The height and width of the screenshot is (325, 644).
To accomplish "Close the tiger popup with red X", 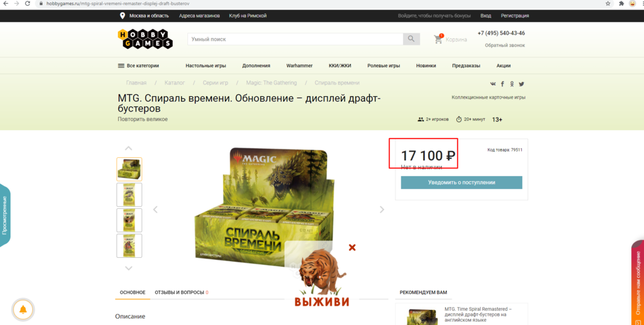I will pos(352,247).
